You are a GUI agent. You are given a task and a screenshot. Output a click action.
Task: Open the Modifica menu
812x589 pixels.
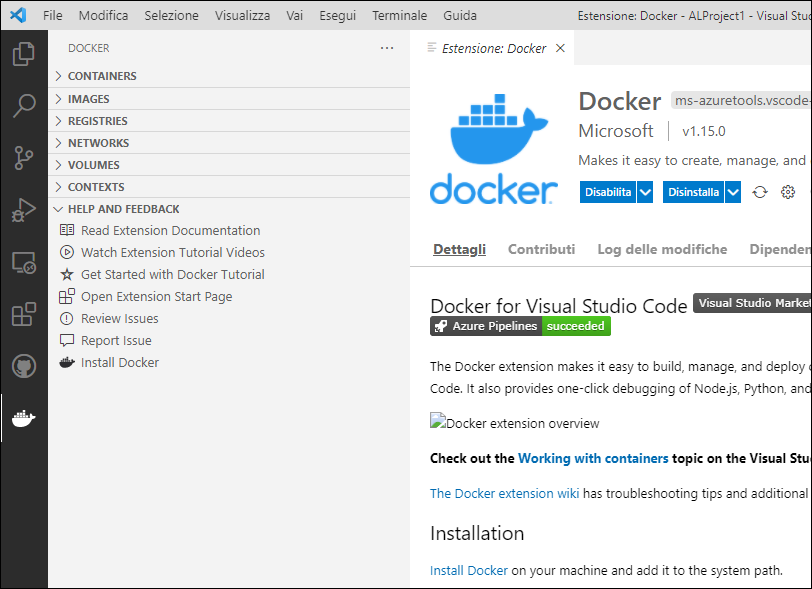click(x=103, y=16)
